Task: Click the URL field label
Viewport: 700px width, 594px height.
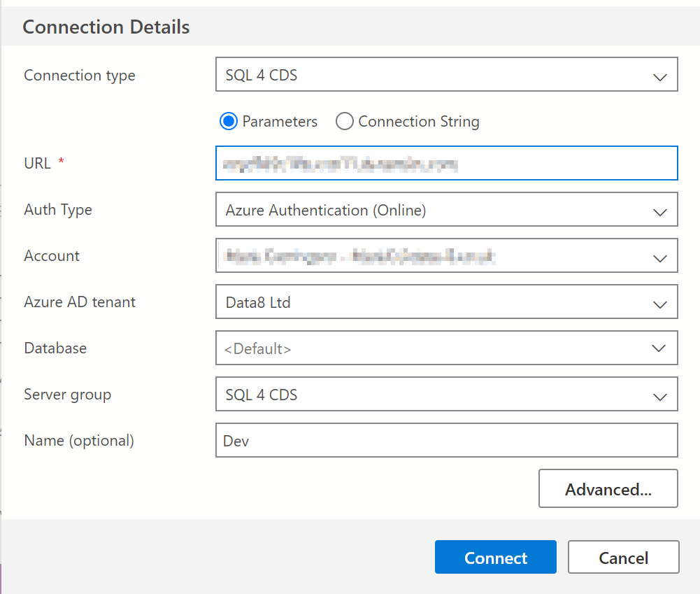Action: pos(38,164)
